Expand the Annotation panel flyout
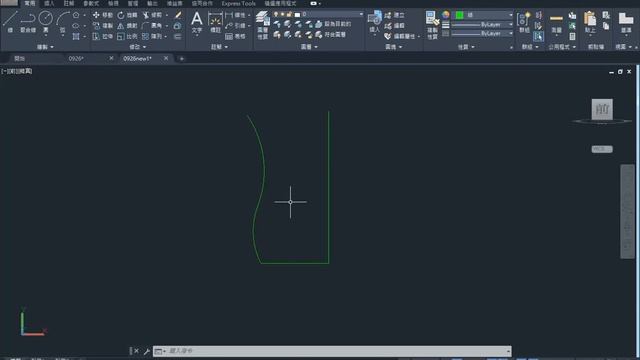Screen dimensions: 640x360 click(x=219, y=47)
